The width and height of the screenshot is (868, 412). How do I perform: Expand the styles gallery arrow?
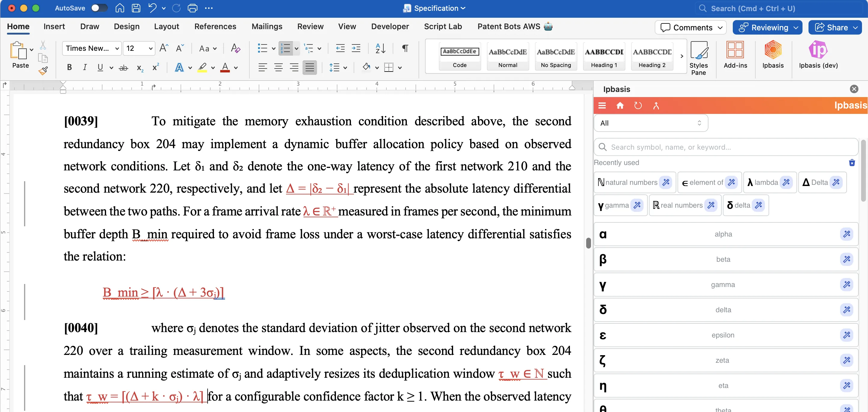click(x=682, y=56)
